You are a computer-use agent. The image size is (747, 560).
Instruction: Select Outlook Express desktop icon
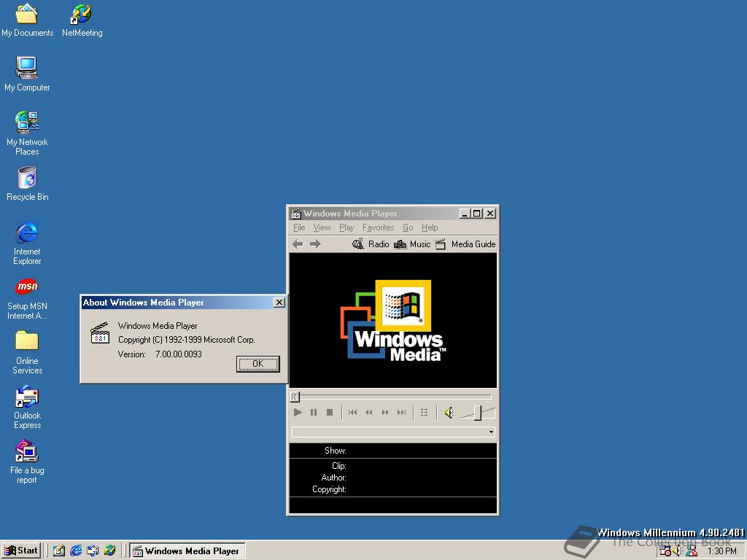click(27, 407)
